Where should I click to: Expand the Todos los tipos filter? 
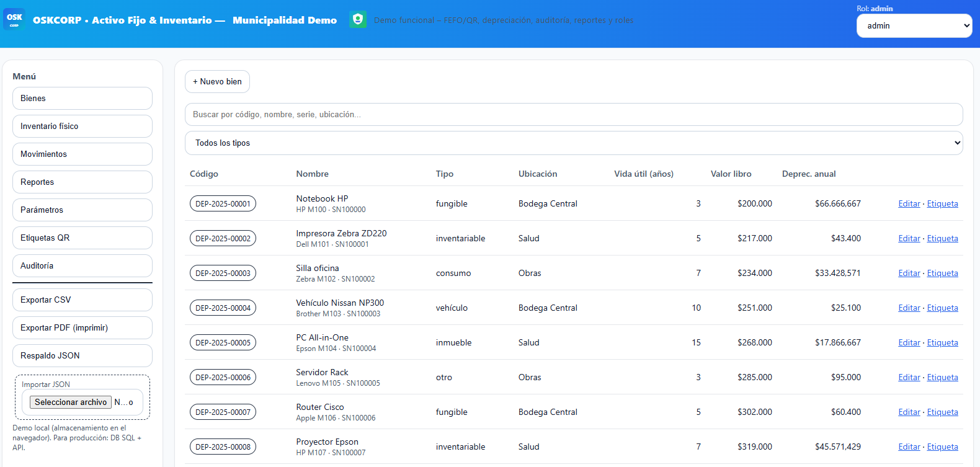[573, 143]
